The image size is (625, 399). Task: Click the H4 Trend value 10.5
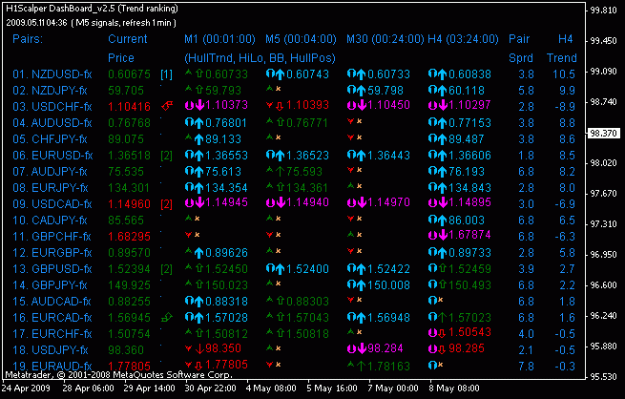click(x=564, y=74)
